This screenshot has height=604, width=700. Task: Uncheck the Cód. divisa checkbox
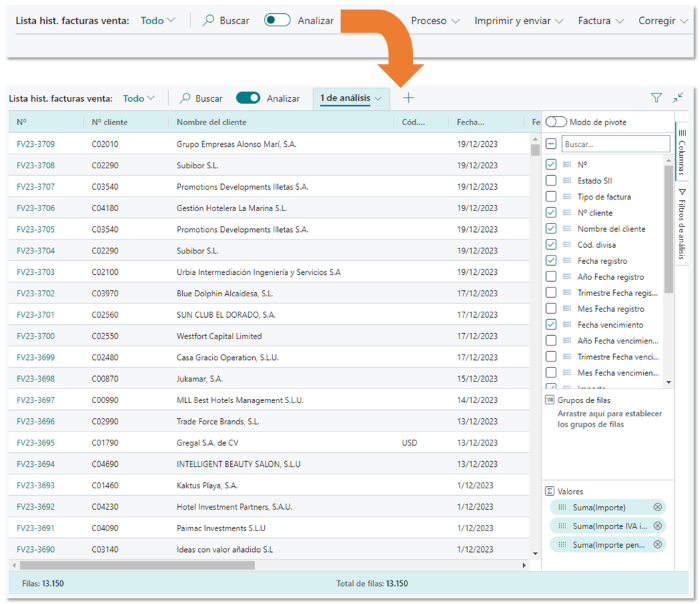[551, 245]
